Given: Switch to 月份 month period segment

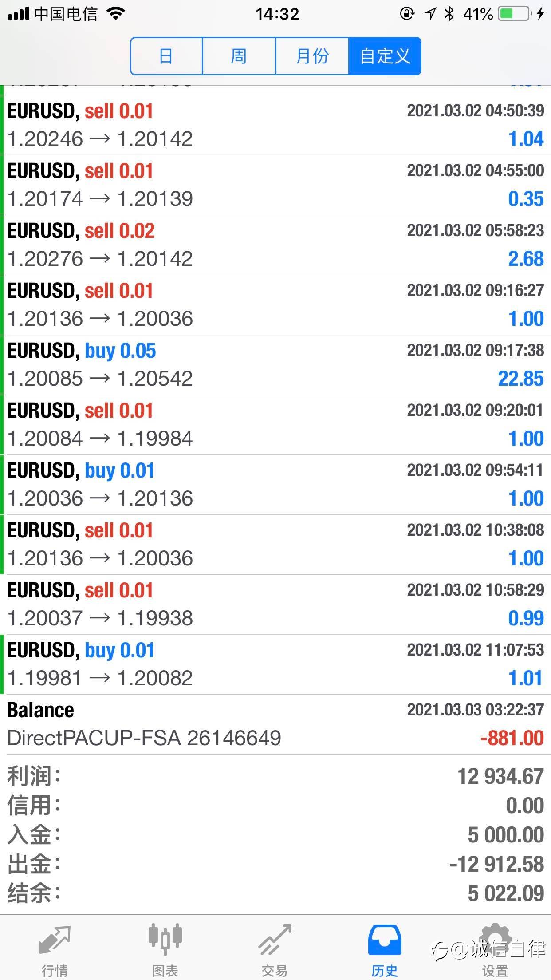Looking at the screenshot, I should tap(312, 56).
